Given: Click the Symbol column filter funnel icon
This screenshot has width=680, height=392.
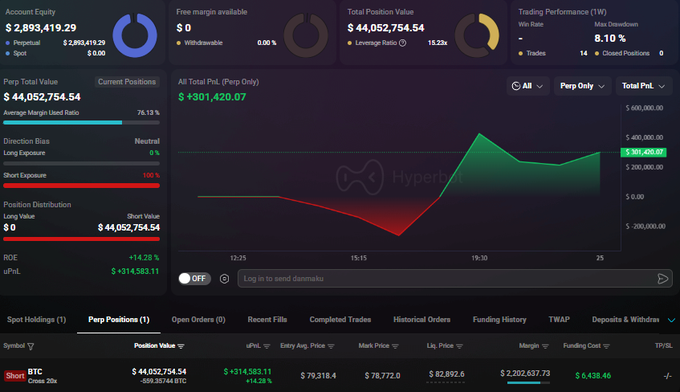Looking at the screenshot, I should 30,346.
